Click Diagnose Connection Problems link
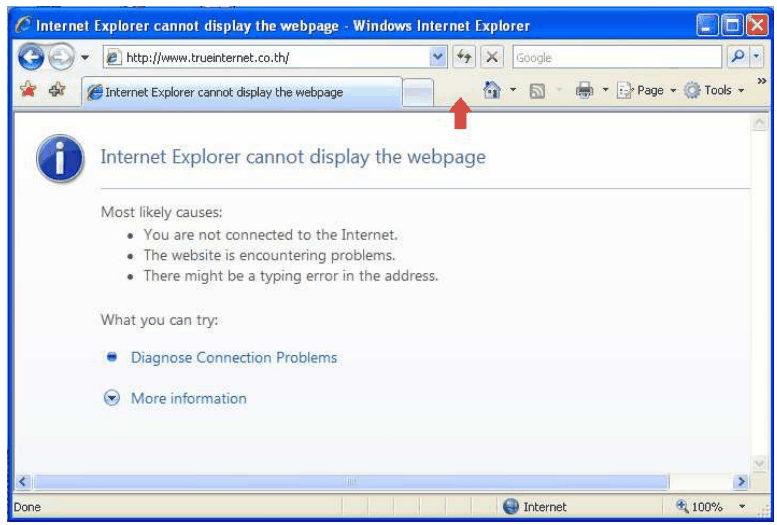 pos(234,358)
